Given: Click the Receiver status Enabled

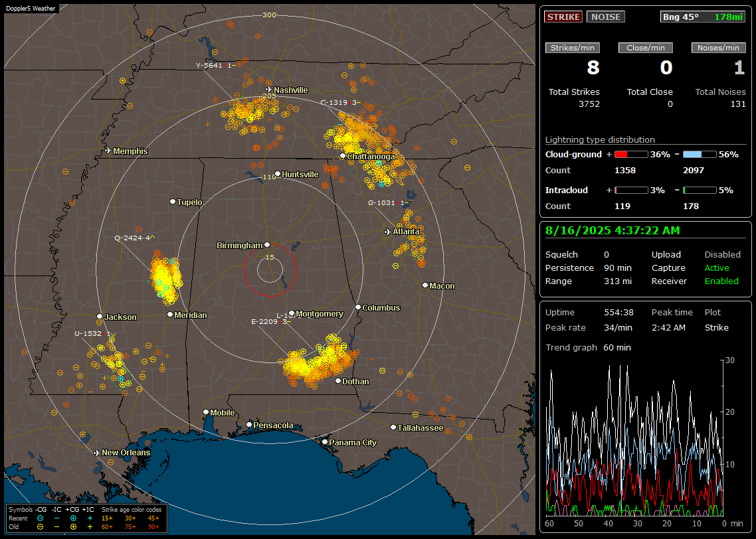Looking at the screenshot, I should click(721, 281).
